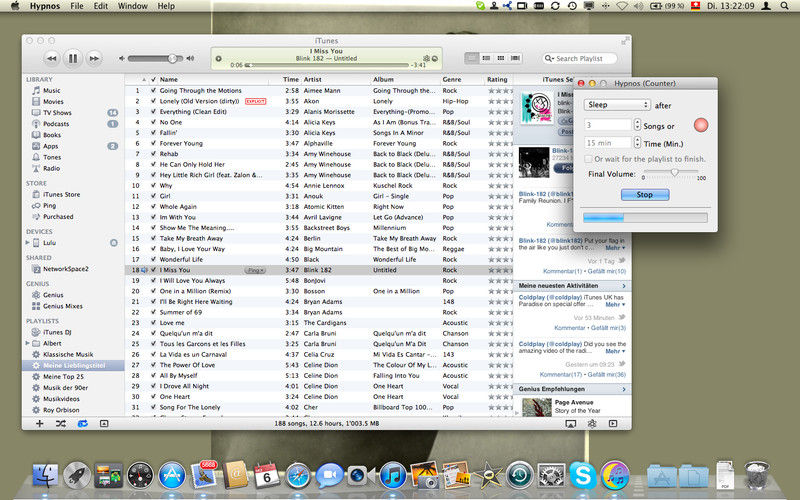Open Podcasts in sidebar
The image size is (800, 500).
(56, 124)
